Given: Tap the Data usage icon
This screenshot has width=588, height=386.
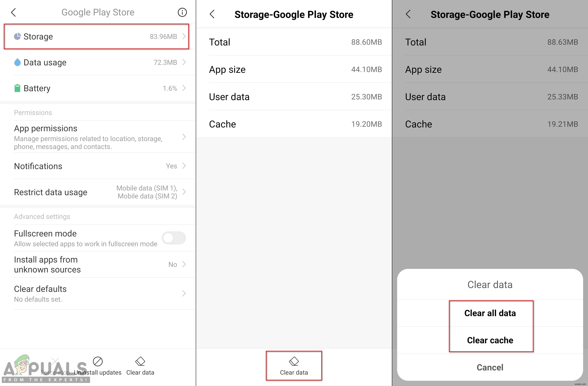Looking at the screenshot, I should [17, 62].
